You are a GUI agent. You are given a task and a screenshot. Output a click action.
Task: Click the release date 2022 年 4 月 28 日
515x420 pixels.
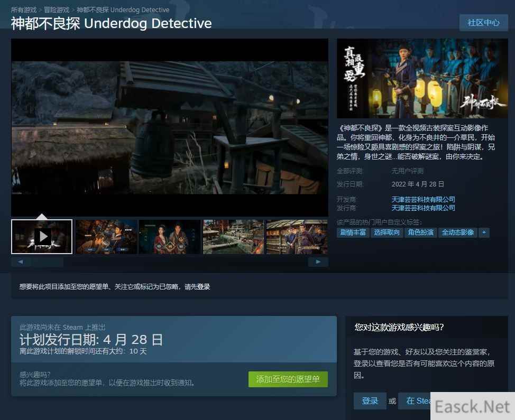(x=418, y=184)
